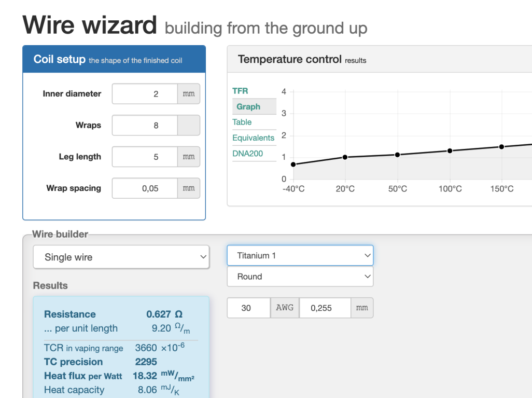The image size is (532, 398).
Task: Click the AWG unit label
Action: (x=285, y=308)
